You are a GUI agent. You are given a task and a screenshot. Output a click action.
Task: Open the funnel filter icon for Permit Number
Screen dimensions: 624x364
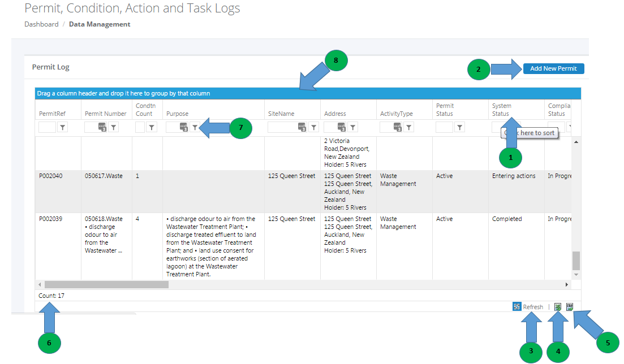(113, 127)
